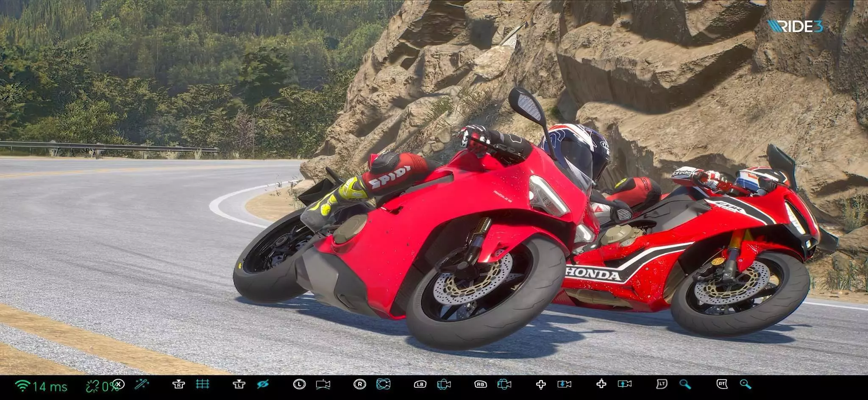Click the L-stick press glyph beside the eye
The height and width of the screenshot is (400, 868).
pyautogui.click(x=239, y=384)
